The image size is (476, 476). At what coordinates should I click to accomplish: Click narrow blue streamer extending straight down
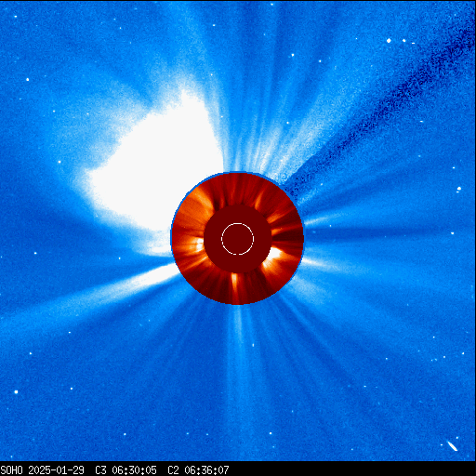238,356
